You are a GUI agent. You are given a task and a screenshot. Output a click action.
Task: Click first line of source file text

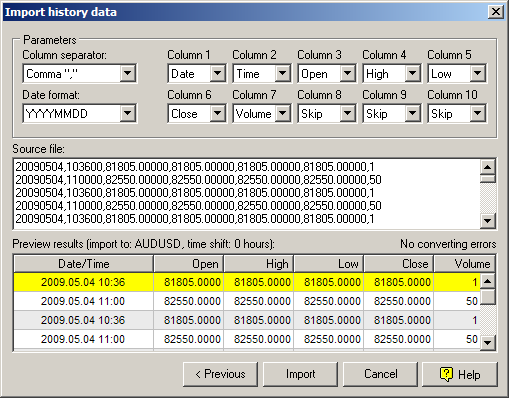[195, 167]
